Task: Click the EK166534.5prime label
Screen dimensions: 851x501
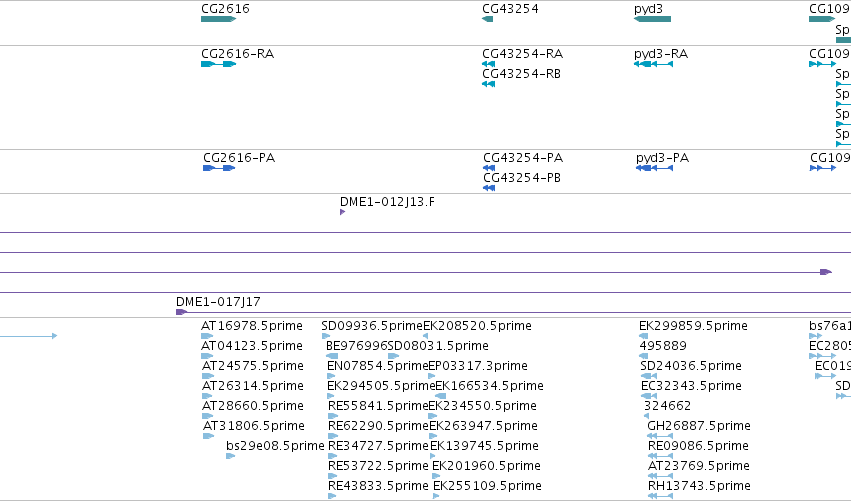Action: (x=489, y=386)
